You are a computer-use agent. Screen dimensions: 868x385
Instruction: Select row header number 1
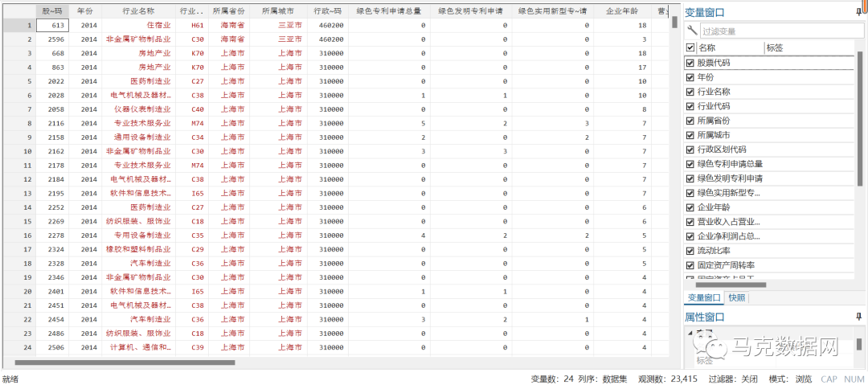coord(18,26)
